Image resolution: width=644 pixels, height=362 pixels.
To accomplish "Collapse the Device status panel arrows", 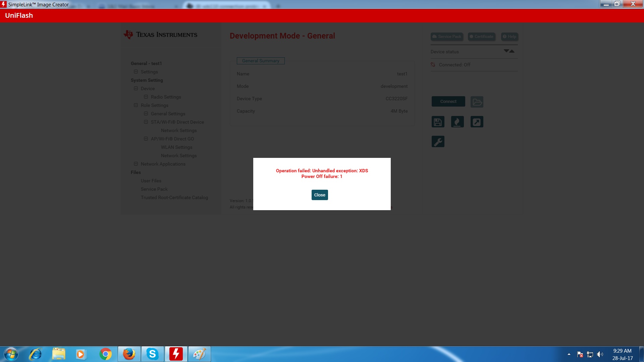I will tap(509, 51).
